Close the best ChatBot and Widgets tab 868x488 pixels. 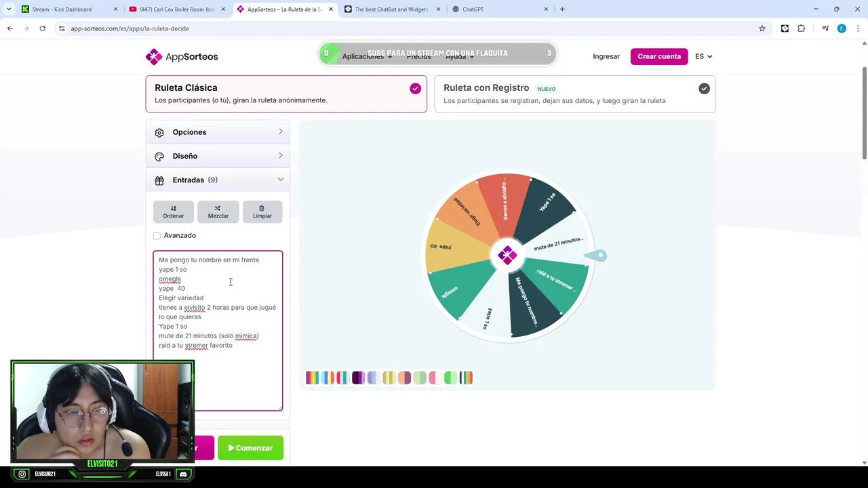tap(438, 9)
